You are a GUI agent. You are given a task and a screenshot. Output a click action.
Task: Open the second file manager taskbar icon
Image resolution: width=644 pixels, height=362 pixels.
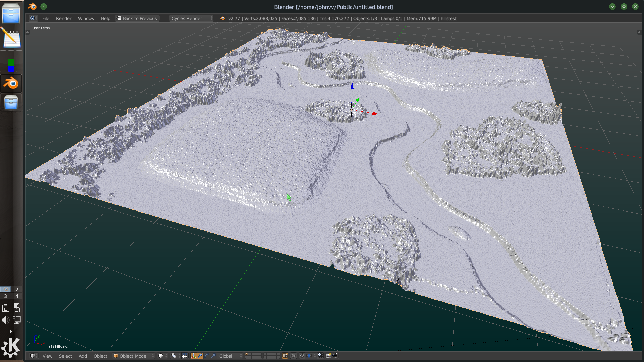tap(11, 102)
